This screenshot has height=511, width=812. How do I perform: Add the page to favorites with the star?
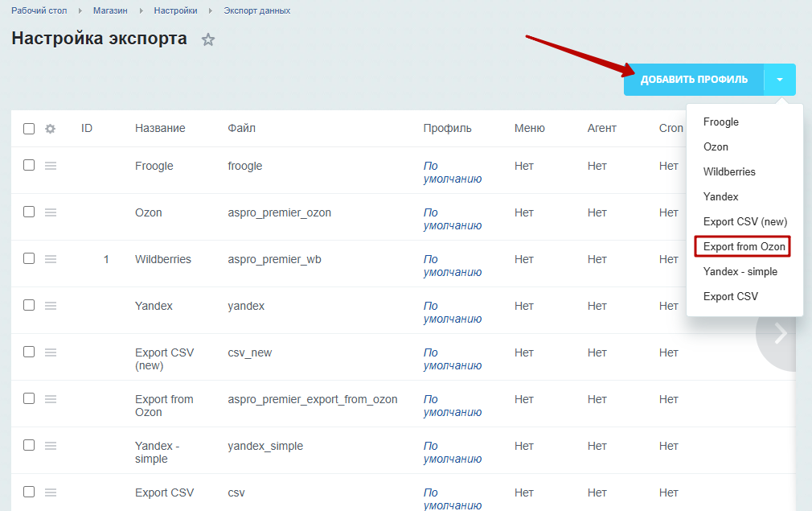[207, 39]
